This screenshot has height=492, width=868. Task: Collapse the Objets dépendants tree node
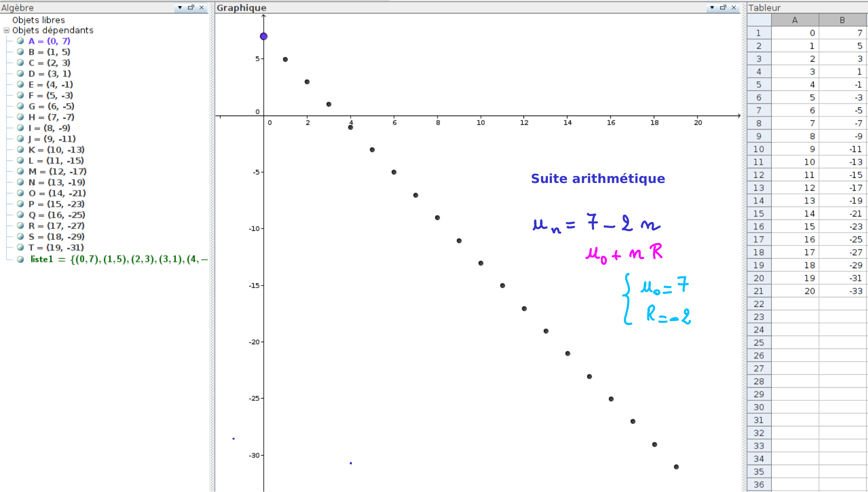click(7, 30)
